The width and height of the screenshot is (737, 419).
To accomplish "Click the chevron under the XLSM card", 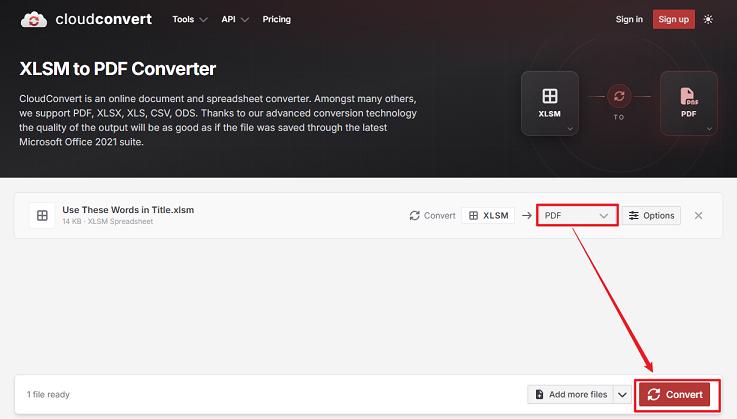I will 570,128.
